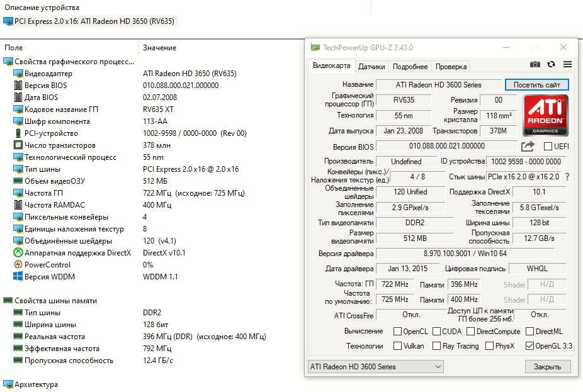Click the Название field in GPU-Z
Image resolution: width=583 pixels, height=392 pixels.
pyautogui.click(x=438, y=85)
